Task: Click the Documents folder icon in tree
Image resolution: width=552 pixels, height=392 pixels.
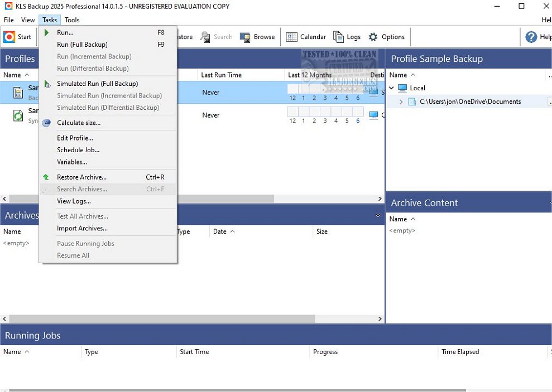Action: point(412,102)
